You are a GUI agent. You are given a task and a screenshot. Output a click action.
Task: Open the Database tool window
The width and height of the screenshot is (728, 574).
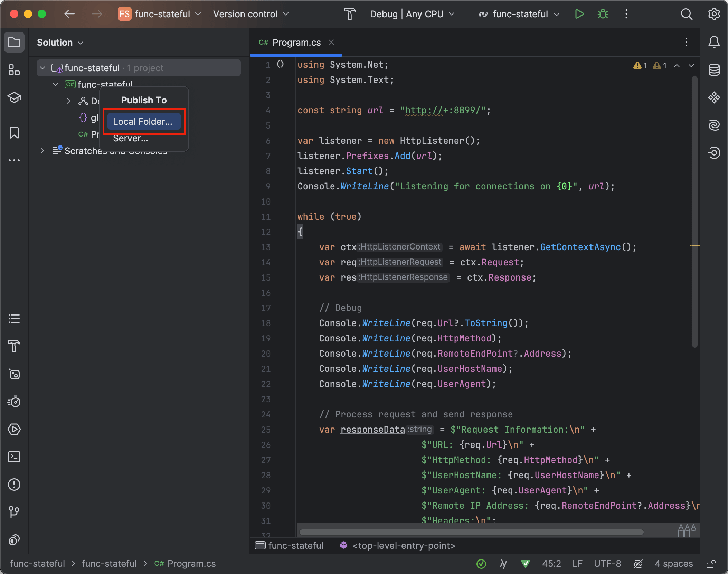tap(714, 70)
